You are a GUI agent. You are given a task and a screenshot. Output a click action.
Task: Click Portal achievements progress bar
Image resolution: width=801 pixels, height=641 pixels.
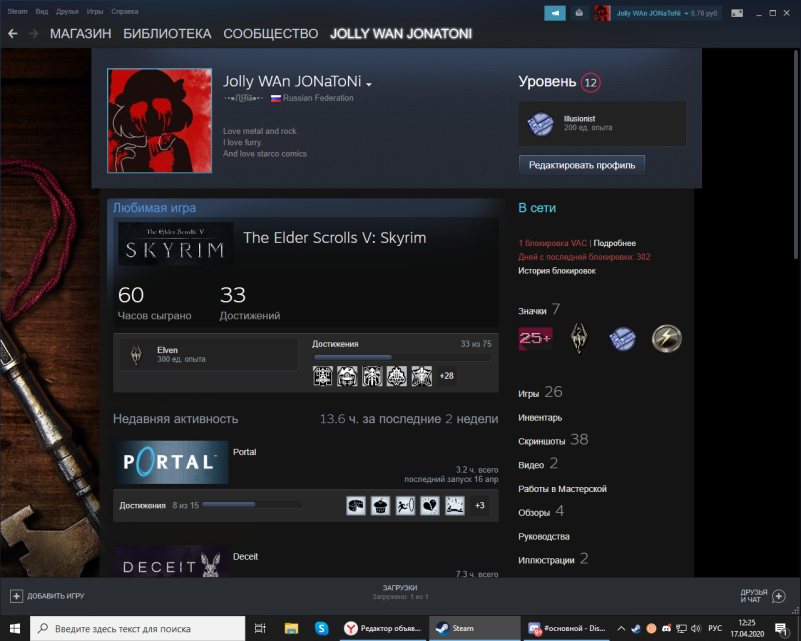[x=252, y=505]
